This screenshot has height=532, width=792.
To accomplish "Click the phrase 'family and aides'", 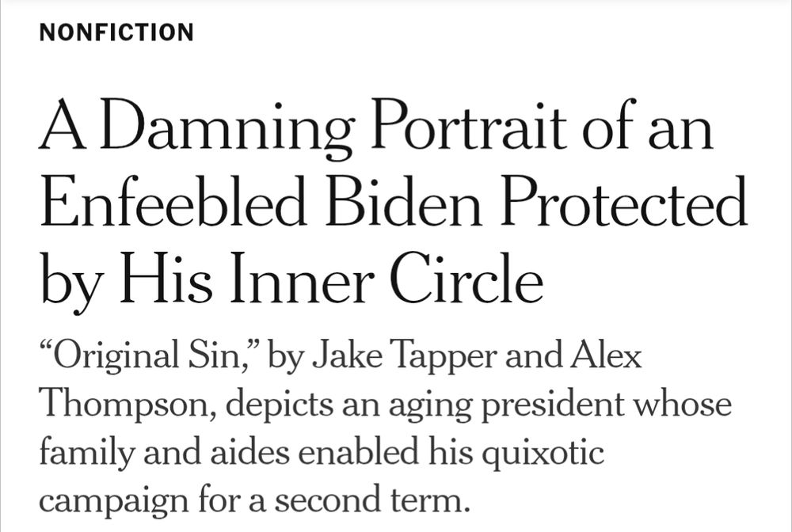I will [165, 452].
